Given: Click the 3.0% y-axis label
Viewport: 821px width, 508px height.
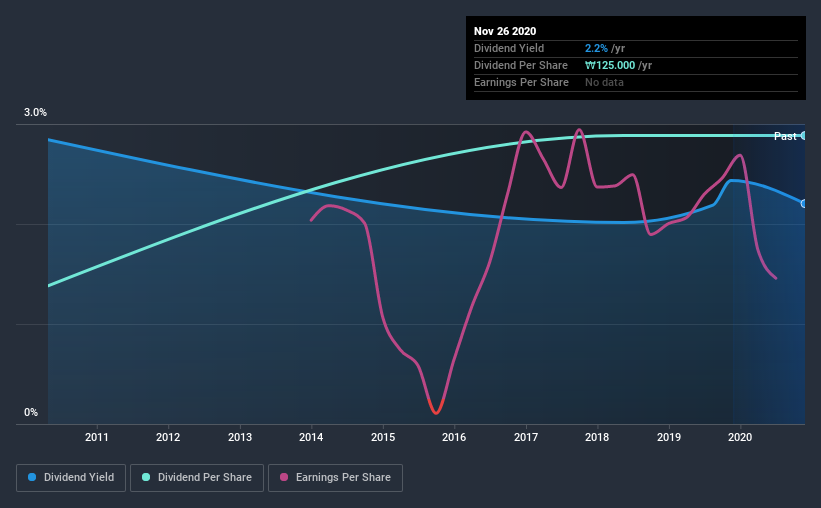Looking at the screenshot, I should 36,113.
